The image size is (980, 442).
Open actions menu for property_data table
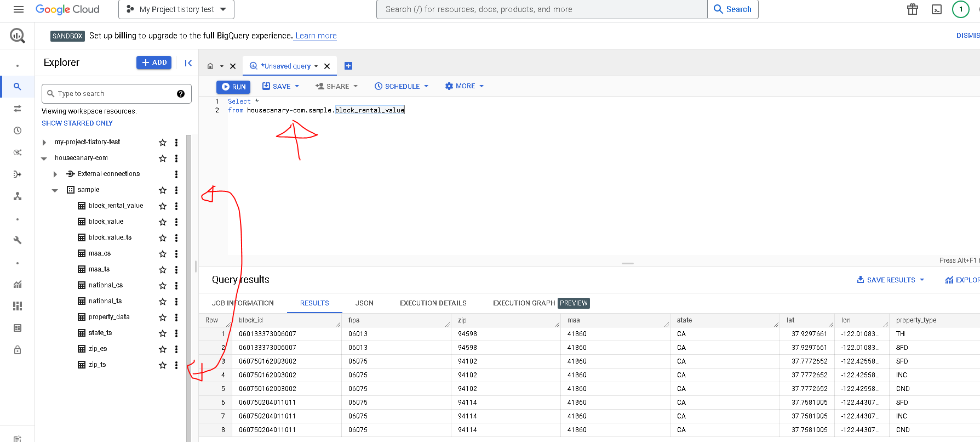[176, 318]
